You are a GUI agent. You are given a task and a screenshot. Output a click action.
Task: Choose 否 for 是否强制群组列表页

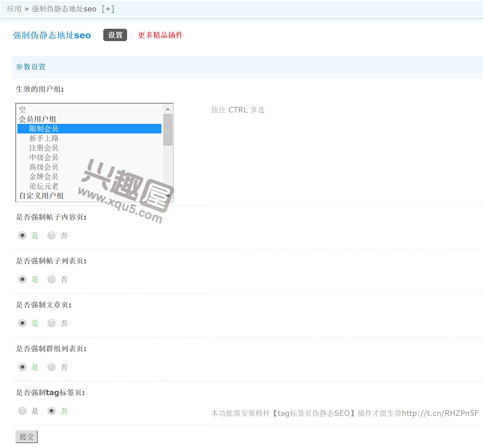pyautogui.click(x=51, y=367)
